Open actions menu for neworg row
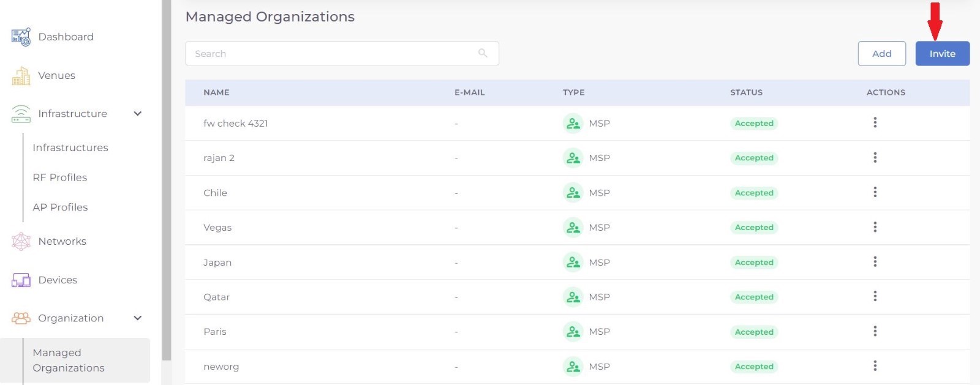Screen dimensions: 980x385 coord(875,366)
